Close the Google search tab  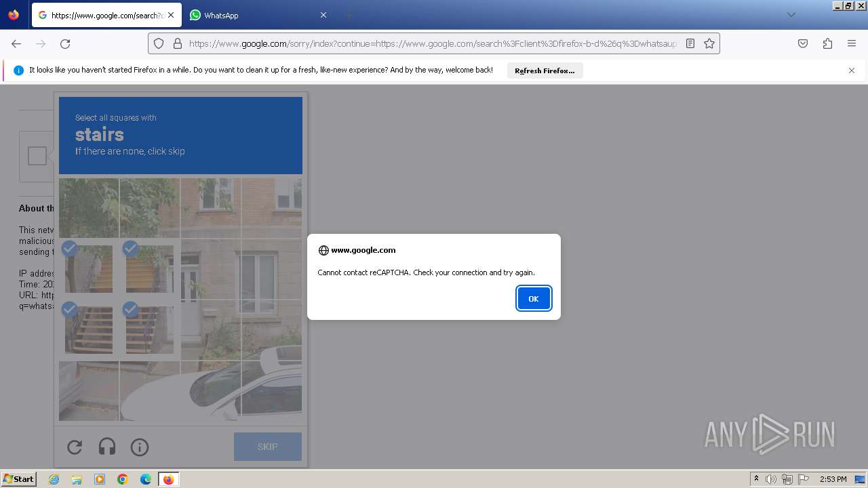[x=171, y=15]
